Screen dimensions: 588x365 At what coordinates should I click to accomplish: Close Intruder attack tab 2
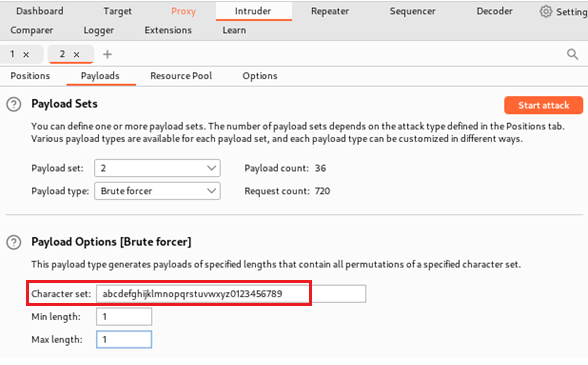pyautogui.click(x=76, y=55)
